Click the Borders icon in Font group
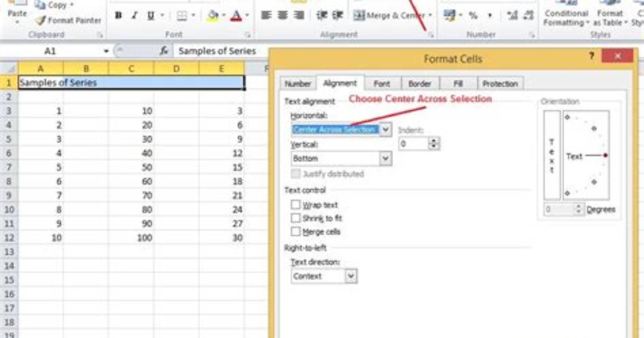Screen dimensions: 644x338 tap(181, 16)
